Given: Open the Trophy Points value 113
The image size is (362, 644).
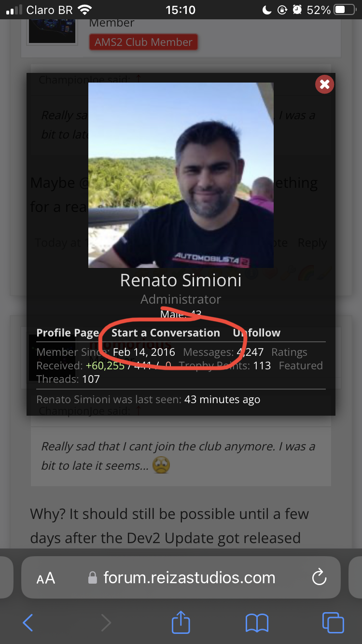Looking at the screenshot, I should 262,365.
